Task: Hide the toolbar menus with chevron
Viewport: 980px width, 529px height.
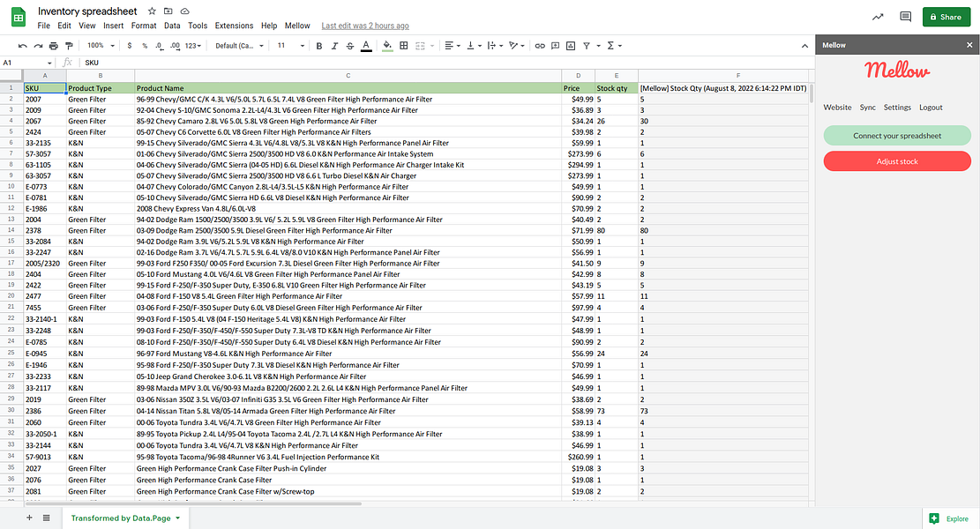Action: [x=804, y=46]
